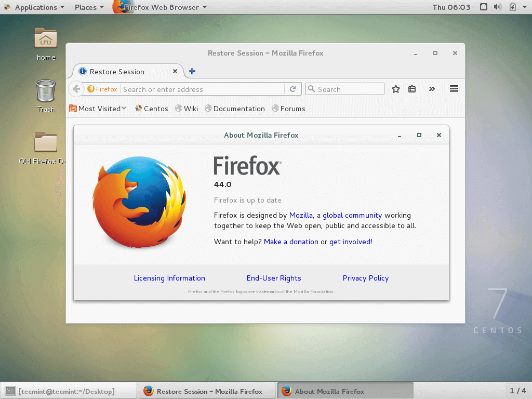Click the Firefox identity icon in address bar

[102, 89]
